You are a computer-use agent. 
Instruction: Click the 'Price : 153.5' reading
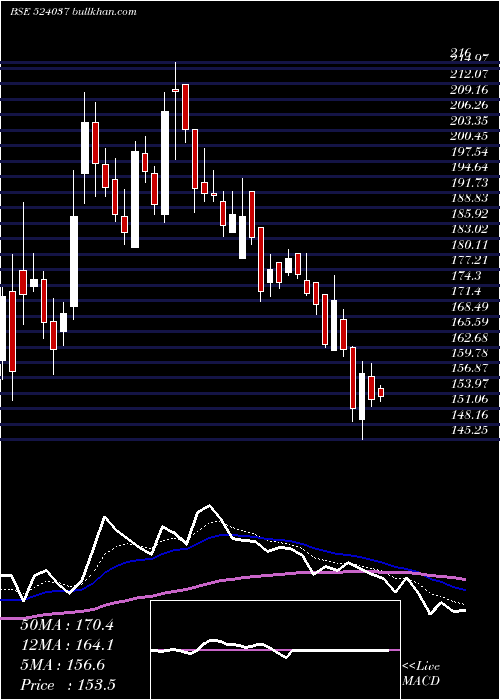[x=68, y=685]
